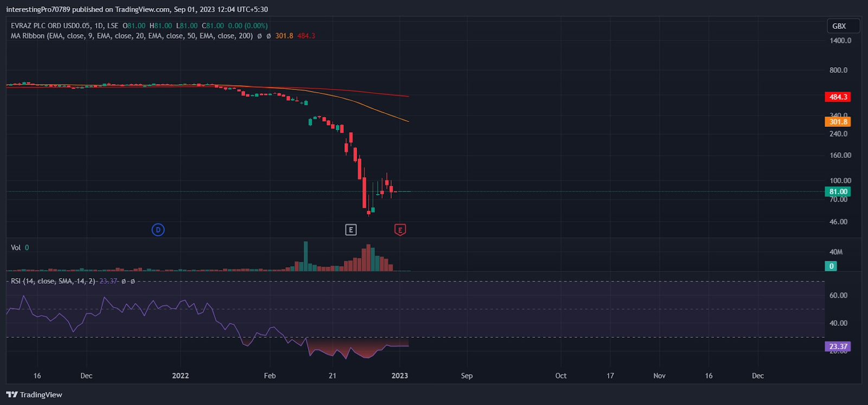Click the 0.00 (0.00%) change value
Viewport: 868px width, 405px height.
pyautogui.click(x=248, y=25)
